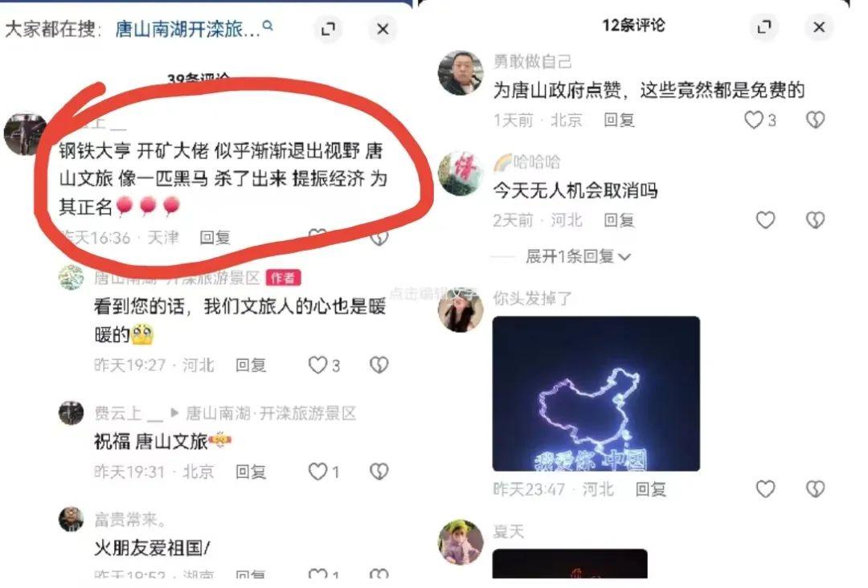The image size is (868, 588).
Task: Dislike the 你头发掉了 image comment
Action: coord(815,489)
